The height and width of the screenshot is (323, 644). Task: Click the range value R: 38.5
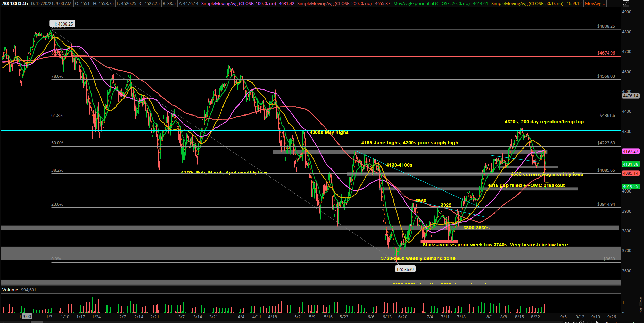pos(169,3)
